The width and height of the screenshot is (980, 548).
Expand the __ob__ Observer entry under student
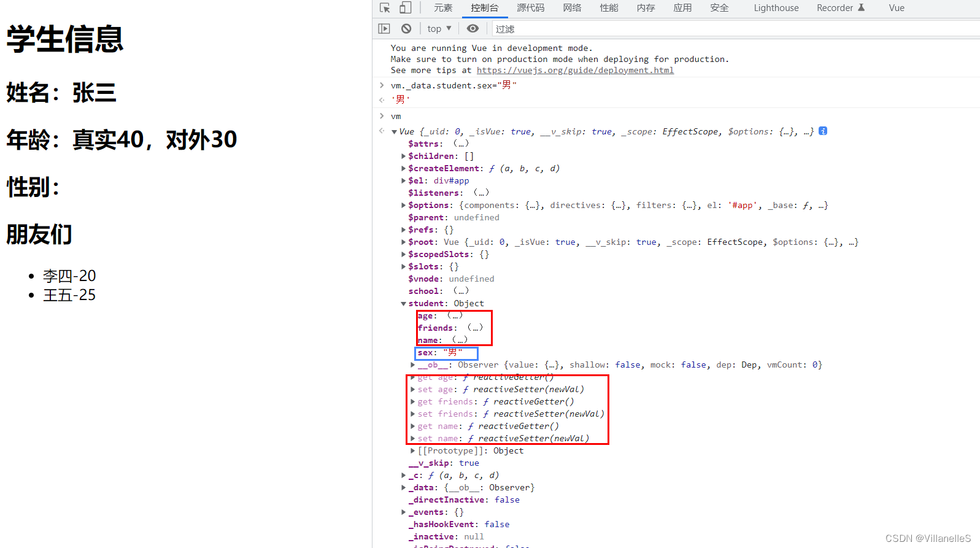(413, 365)
